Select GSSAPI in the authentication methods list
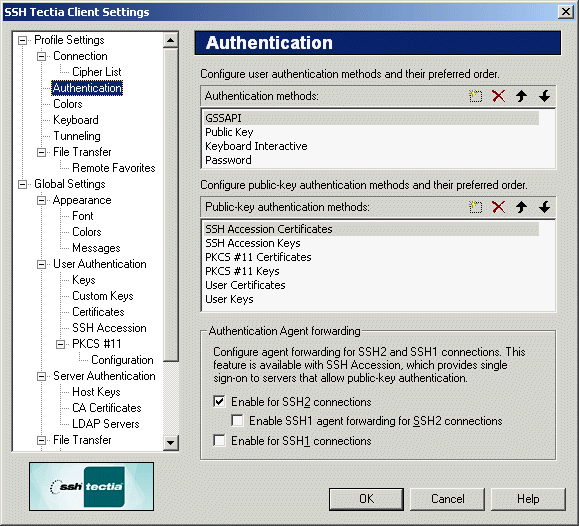 (x=371, y=118)
